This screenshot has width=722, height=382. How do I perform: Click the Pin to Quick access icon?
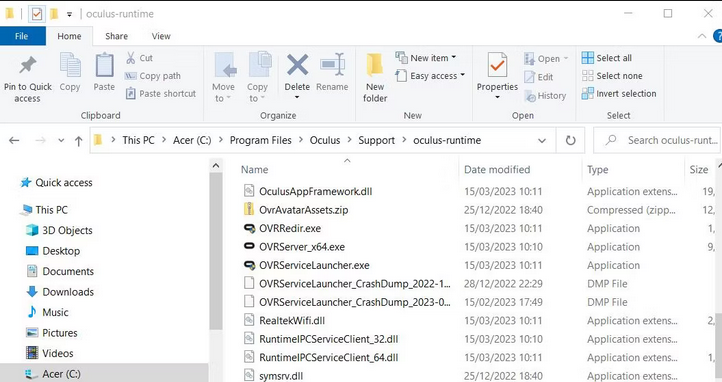[28, 65]
